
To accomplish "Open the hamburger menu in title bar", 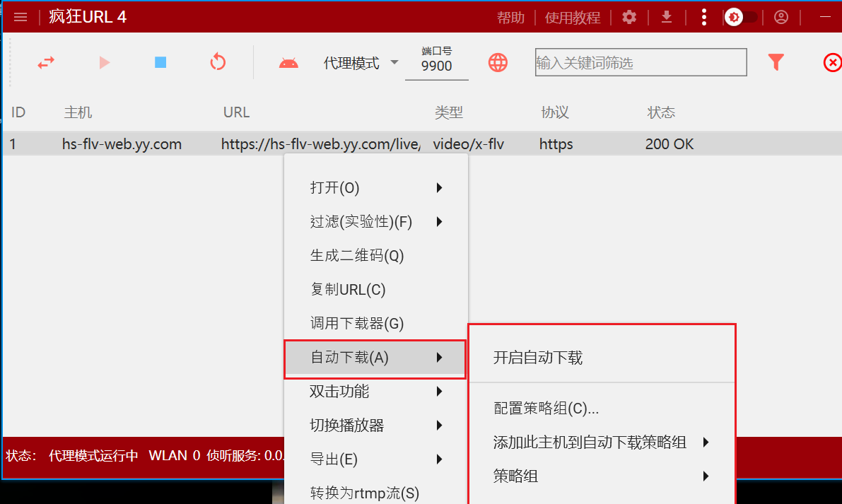I will [x=21, y=18].
